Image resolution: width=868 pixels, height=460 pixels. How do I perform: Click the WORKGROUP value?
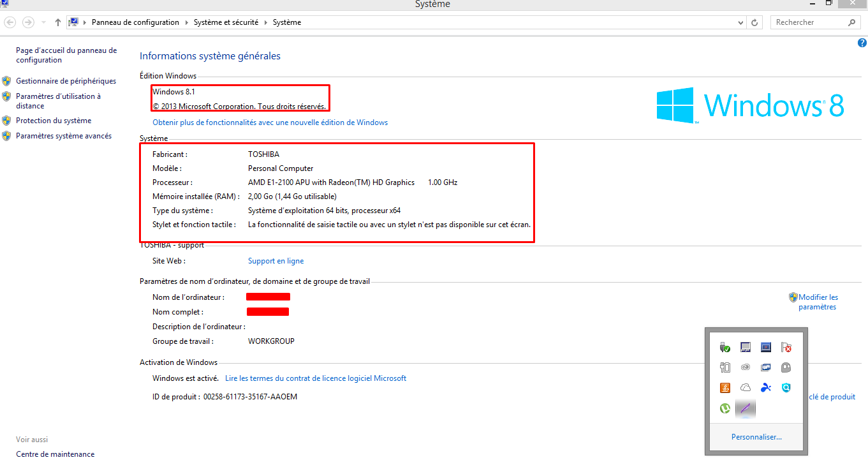pos(271,341)
